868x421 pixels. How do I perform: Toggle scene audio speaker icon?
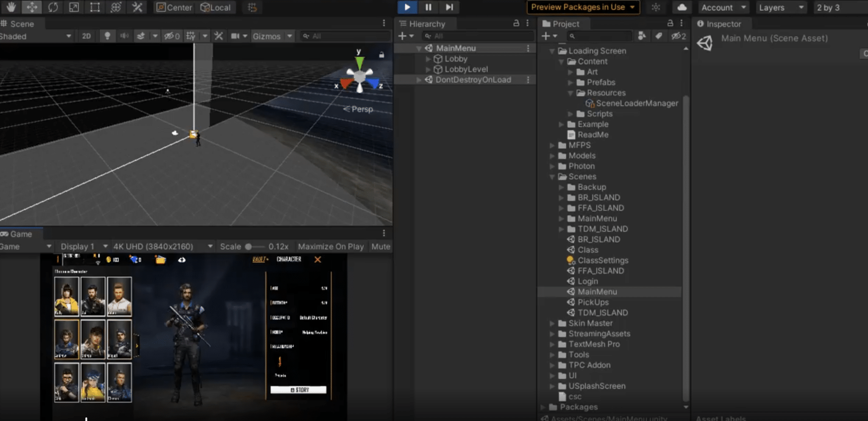pos(124,36)
